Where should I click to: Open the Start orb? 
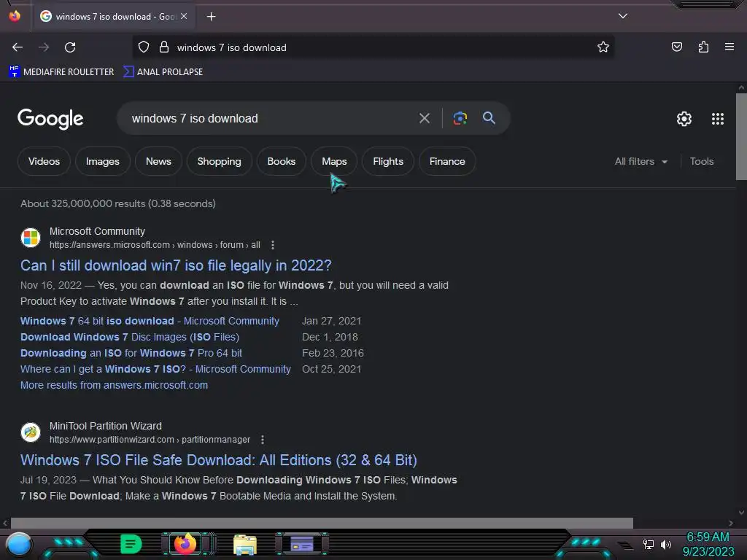click(19, 544)
